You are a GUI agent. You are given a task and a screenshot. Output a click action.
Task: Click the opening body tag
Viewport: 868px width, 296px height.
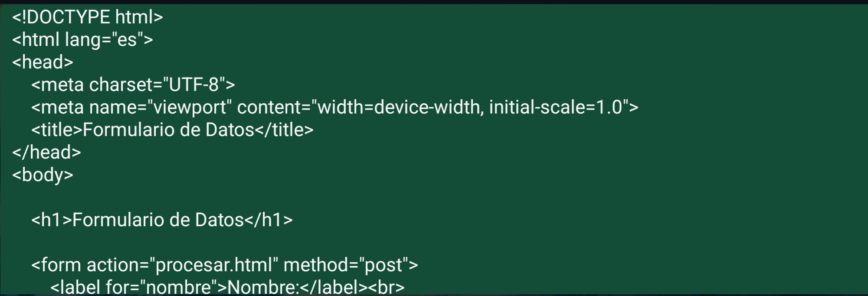click(43, 175)
